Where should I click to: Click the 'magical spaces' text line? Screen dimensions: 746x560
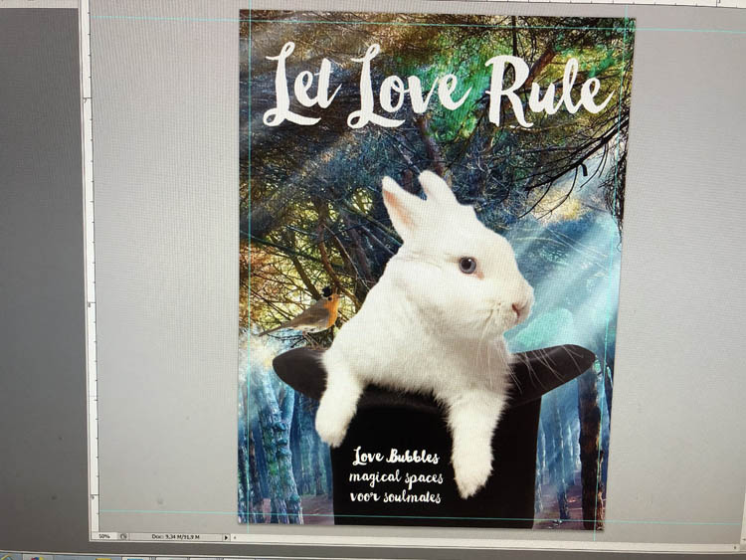[395, 476]
